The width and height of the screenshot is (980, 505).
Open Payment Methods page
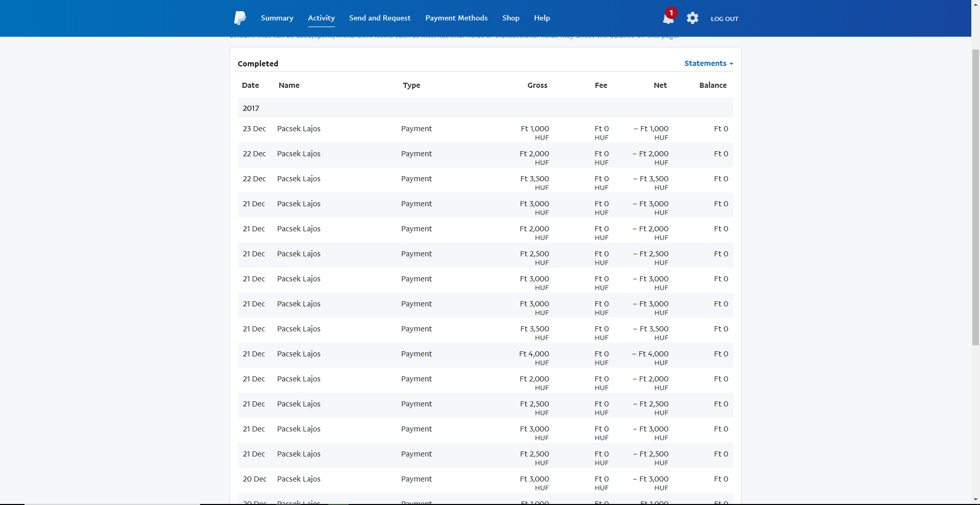(x=456, y=18)
